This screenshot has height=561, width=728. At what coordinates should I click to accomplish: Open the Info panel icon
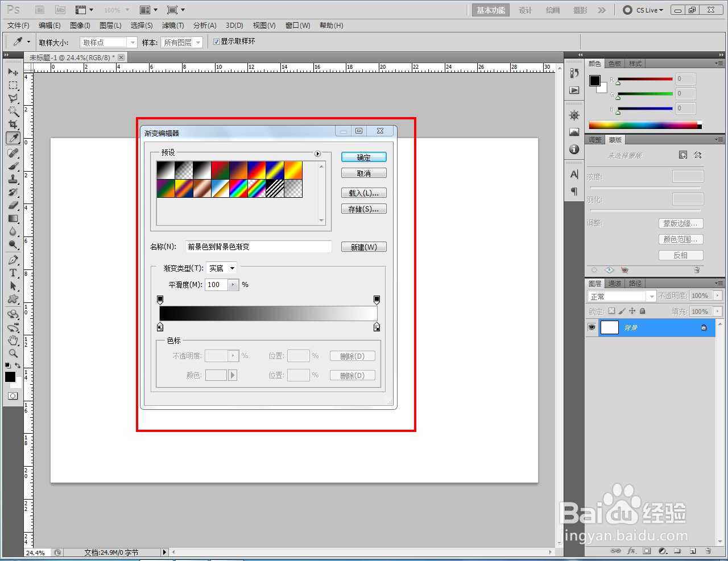574,149
